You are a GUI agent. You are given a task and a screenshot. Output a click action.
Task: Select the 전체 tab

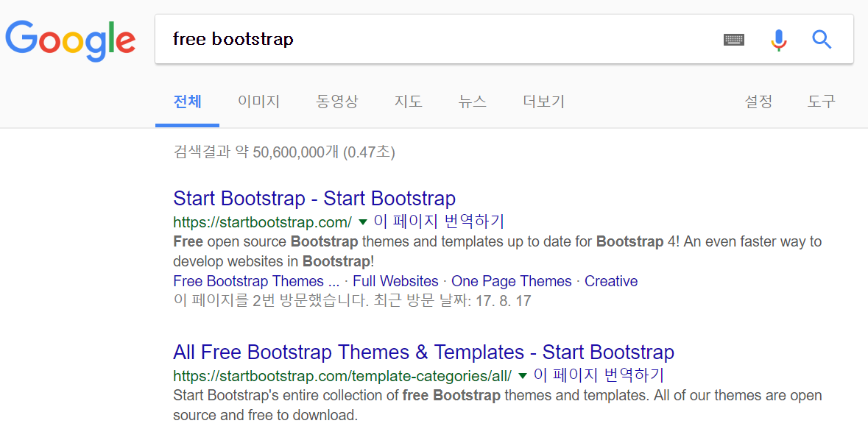(x=187, y=102)
